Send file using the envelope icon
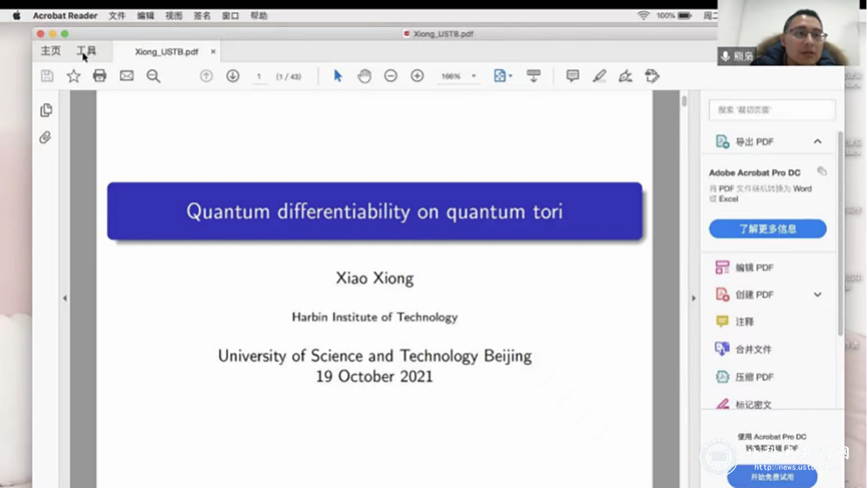This screenshot has width=868, height=488. (x=126, y=76)
